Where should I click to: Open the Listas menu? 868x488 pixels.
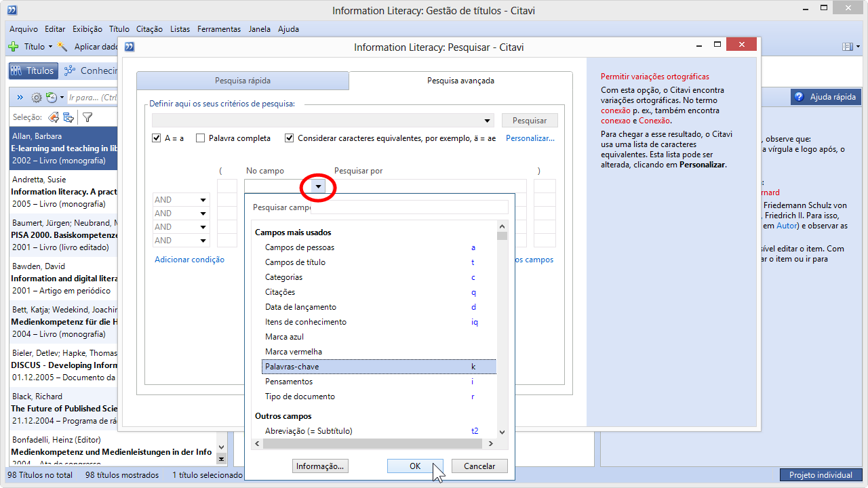180,29
